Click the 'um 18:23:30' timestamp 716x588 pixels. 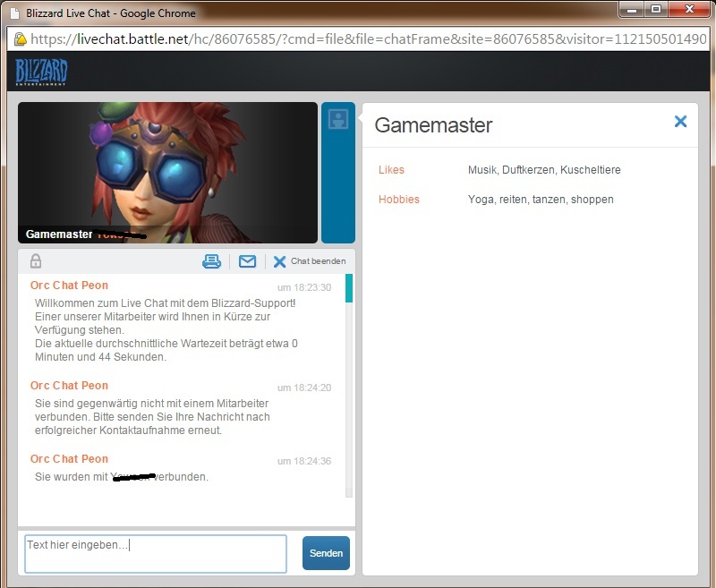[304, 287]
